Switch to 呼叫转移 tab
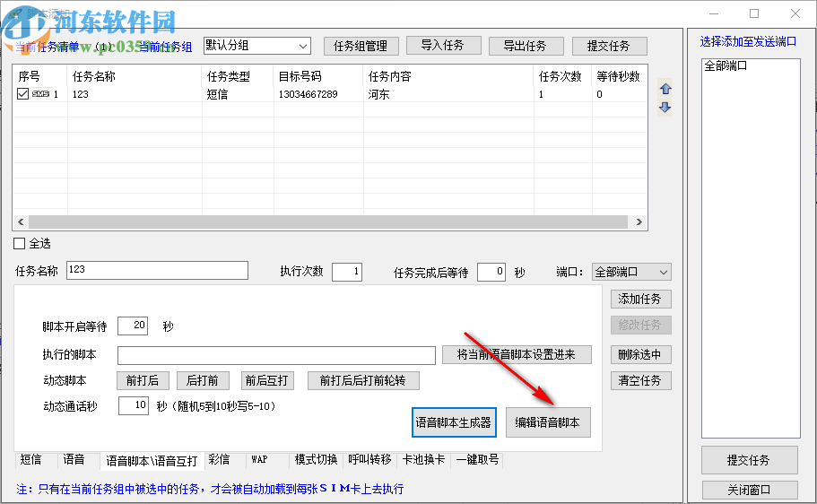Screen dimensions: 817x504 pos(370,460)
